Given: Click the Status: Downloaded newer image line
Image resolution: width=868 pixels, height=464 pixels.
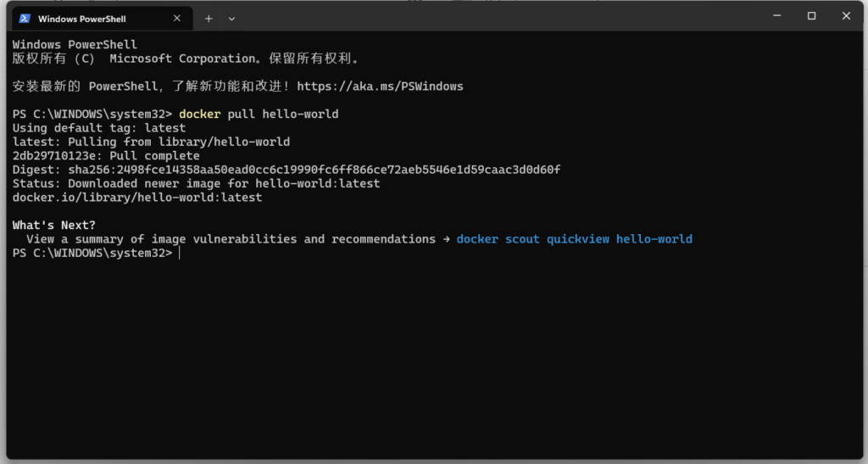Looking at the screenshot, I should [196, 183].
